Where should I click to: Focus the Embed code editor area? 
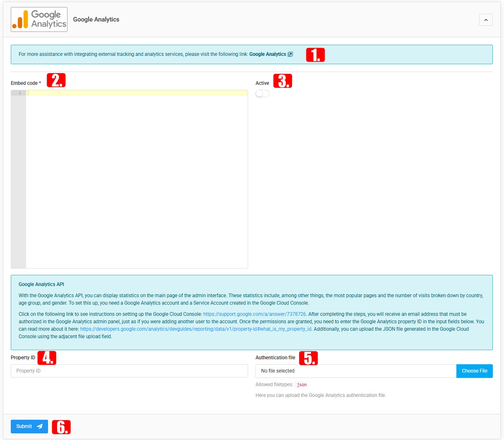tap(137, 179)
